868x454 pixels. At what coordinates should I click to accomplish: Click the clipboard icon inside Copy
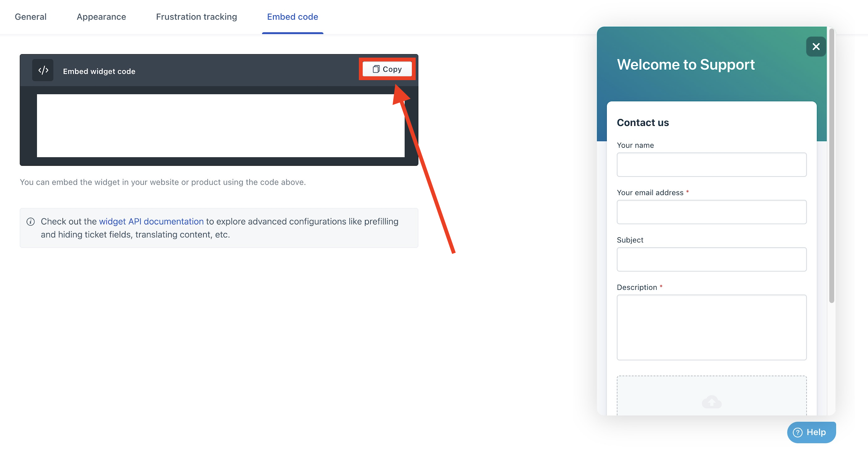pos(376,69)
